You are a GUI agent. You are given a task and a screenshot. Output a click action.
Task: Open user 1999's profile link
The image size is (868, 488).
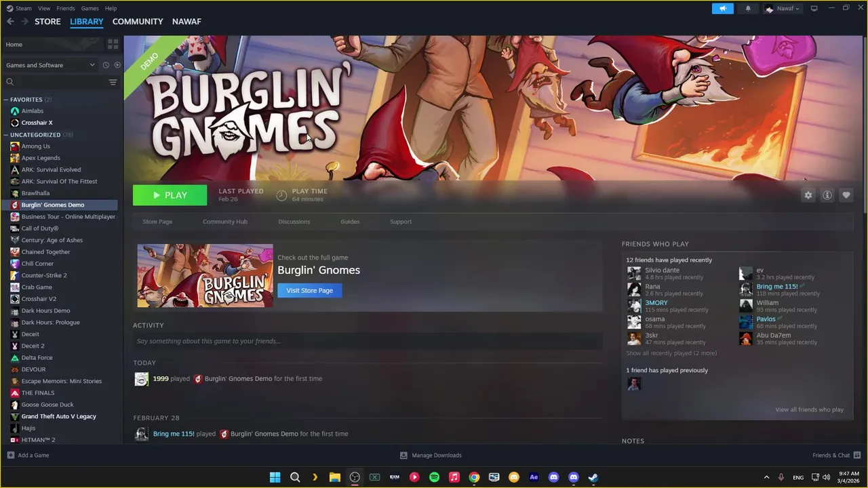[x=161, y=379]
